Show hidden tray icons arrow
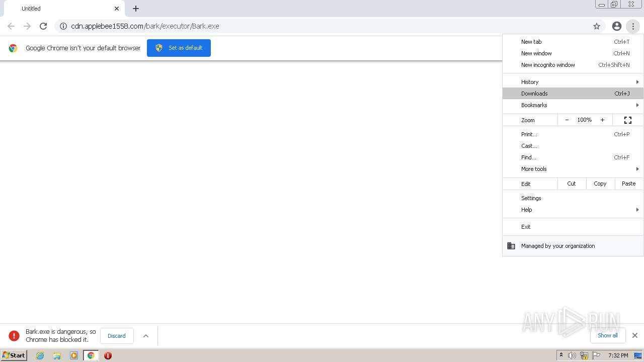Screen dimensions: 644x362 tap(561, 355)
